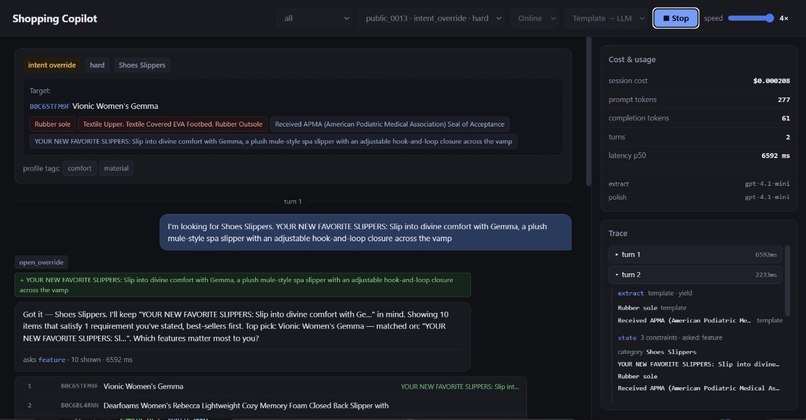Click the Trace panel scrollbar

(x=787, y=281)
